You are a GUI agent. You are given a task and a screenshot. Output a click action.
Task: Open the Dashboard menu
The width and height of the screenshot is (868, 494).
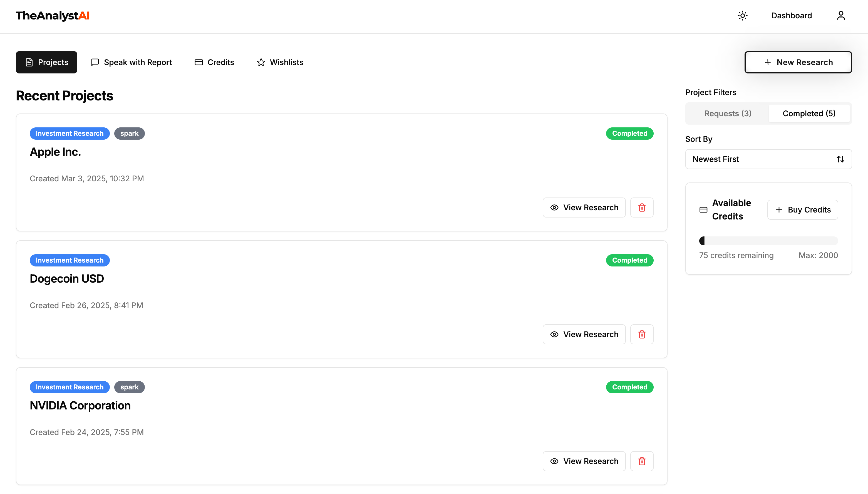coord(791,16)
